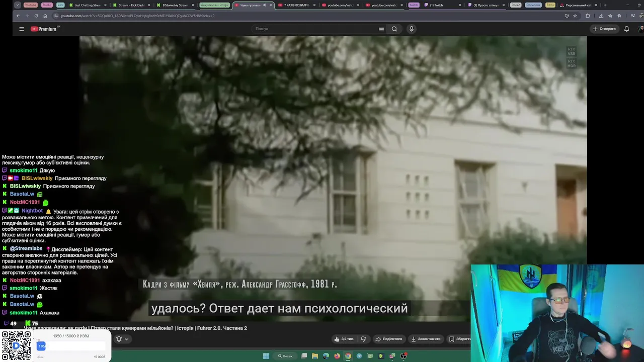Open the browser extensions puzzle icon
Screen dimensions: 644x362
(588, 16)
